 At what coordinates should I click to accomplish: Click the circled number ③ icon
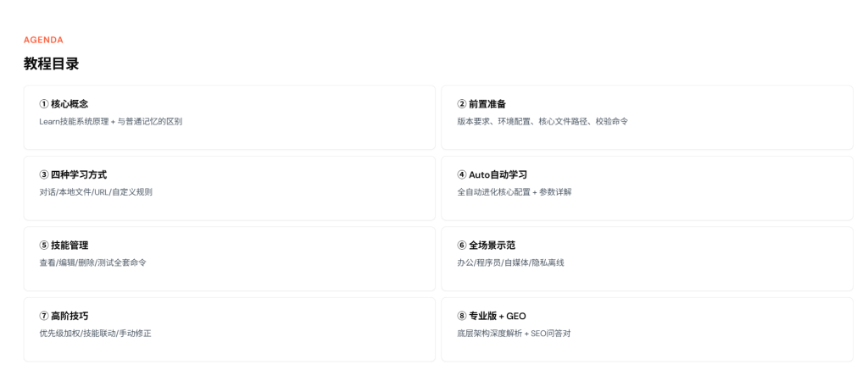click(x=44, y=174)
